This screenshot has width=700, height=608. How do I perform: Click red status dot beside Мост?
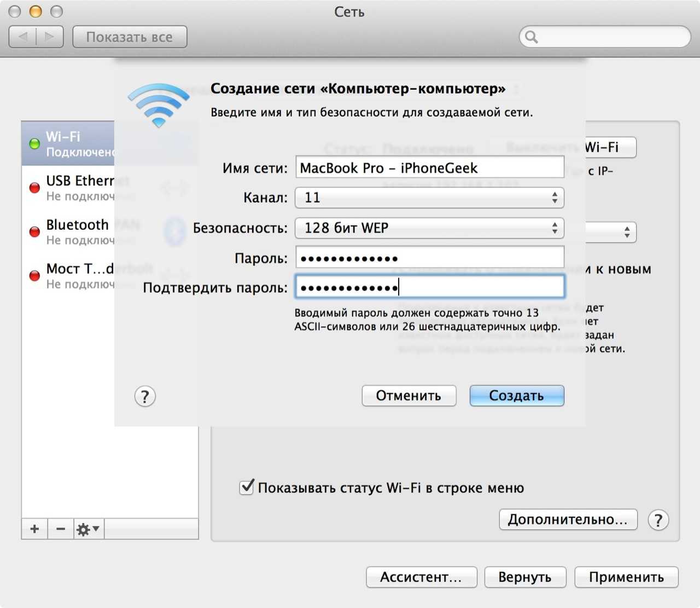pyautogui.click(x=34, y=275)
